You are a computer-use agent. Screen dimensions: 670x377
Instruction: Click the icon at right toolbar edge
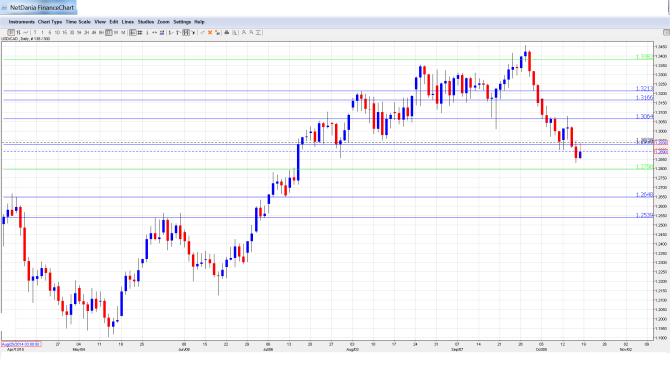(x=666, y=32)
